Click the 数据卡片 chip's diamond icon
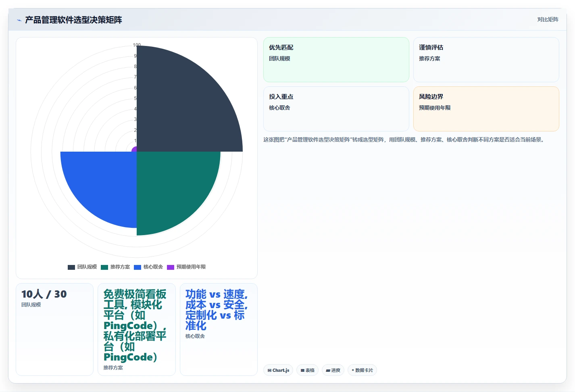 coord(353,370)
